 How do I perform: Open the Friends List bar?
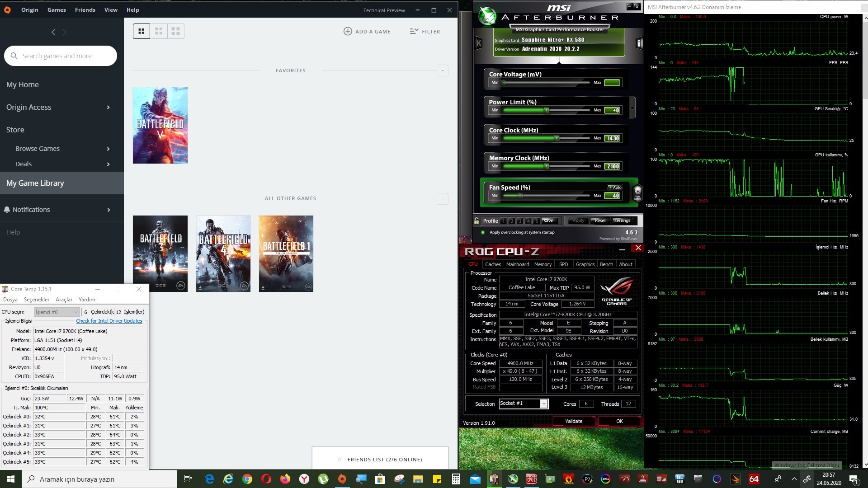380,459
